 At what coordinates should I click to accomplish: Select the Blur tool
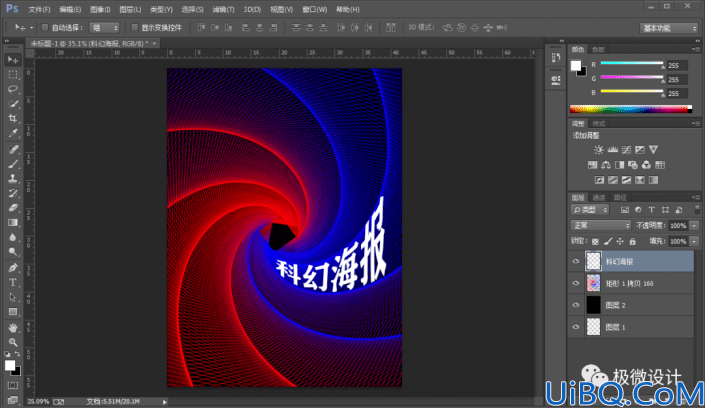click(x=13, y=237)
